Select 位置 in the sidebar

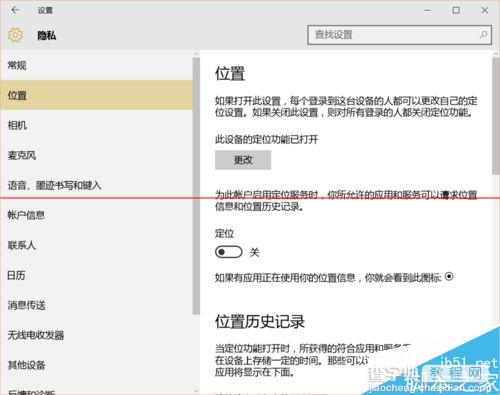96,95
